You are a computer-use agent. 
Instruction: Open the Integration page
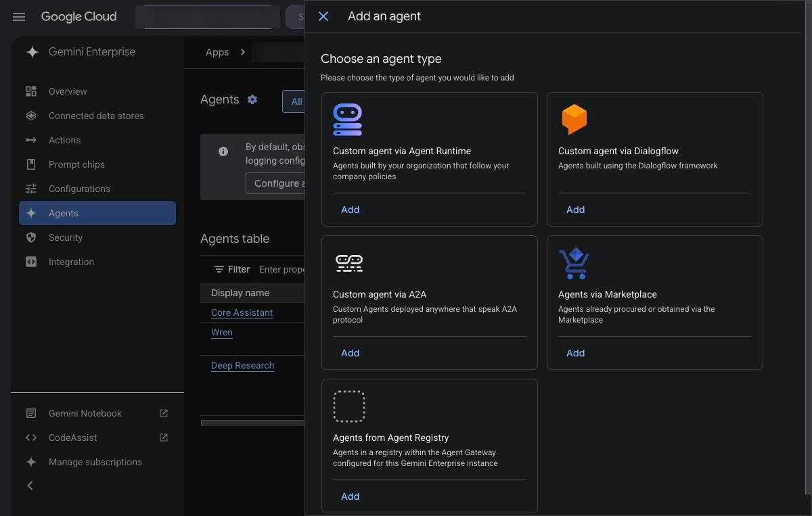pos(97,262)
